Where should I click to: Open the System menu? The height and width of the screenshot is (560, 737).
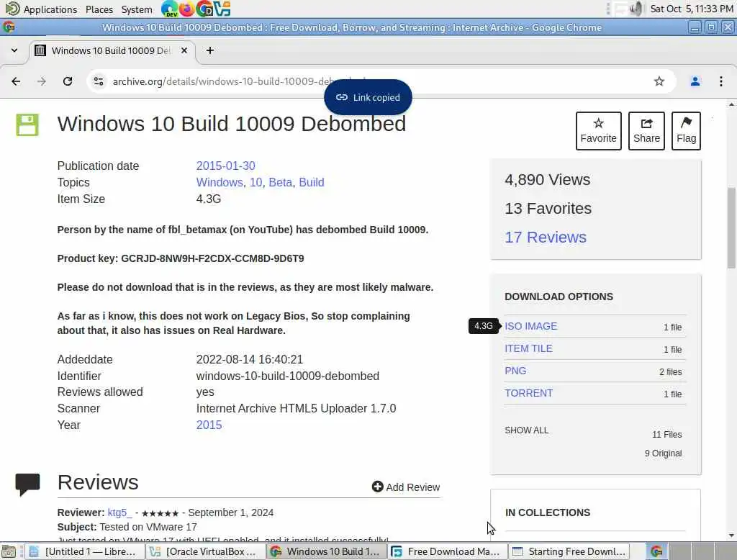pos(137,9)
